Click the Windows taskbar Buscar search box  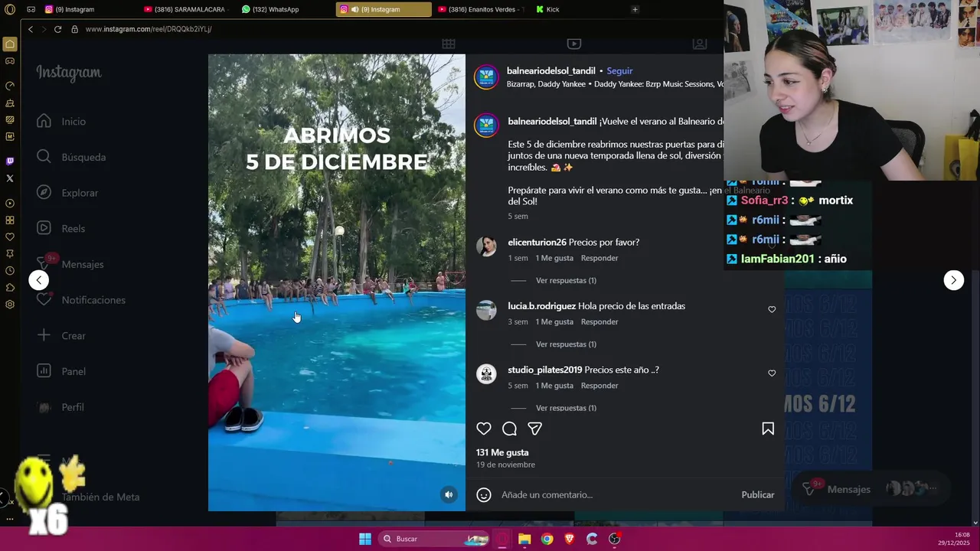(x=433, y=539)
